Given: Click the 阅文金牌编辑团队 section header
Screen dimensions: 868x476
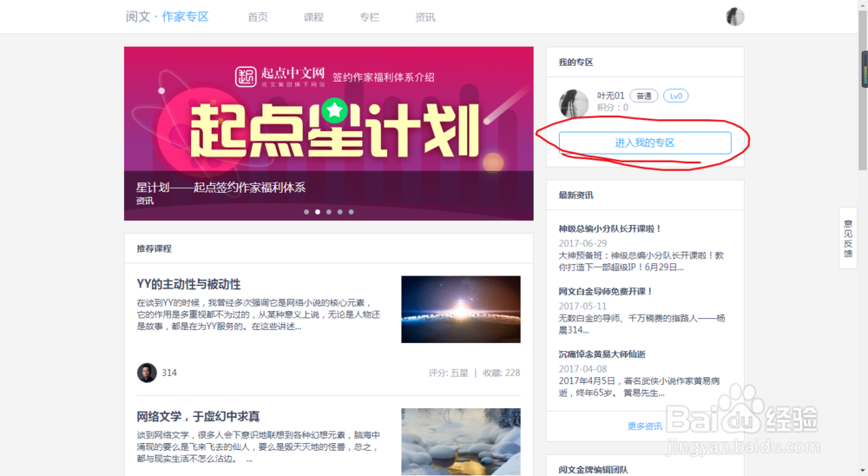Looking at the screenshot, I should (594, 469).
